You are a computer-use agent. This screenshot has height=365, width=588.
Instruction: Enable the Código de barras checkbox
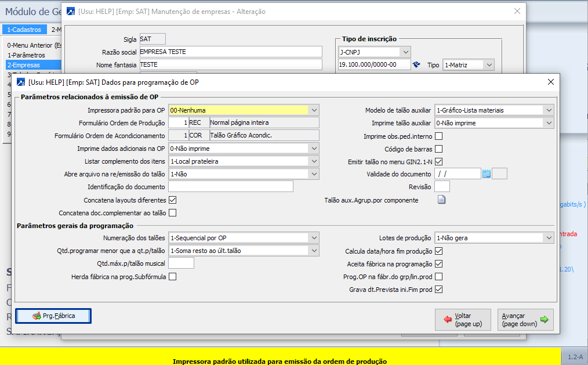(439, 149)
